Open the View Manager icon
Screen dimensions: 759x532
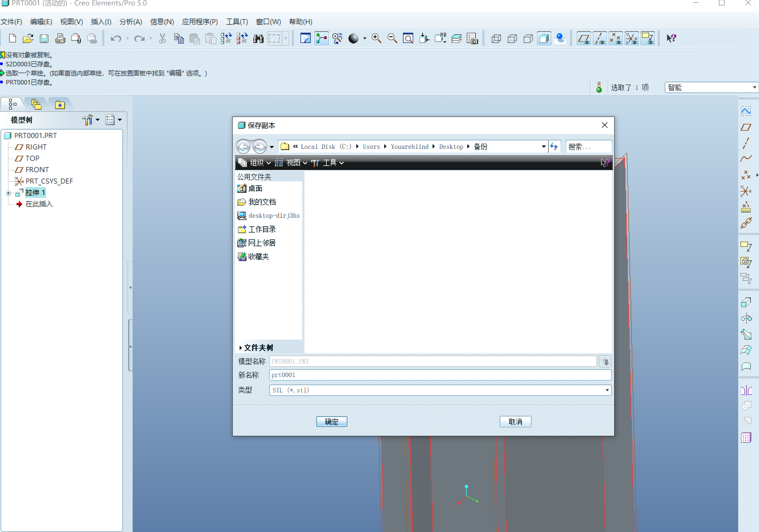472,38
